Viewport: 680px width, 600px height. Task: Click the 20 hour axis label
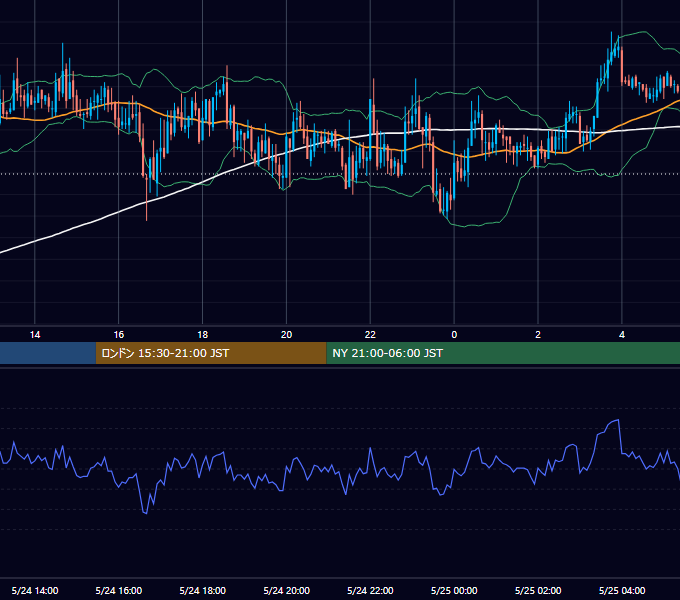click(x=286, y=335)
